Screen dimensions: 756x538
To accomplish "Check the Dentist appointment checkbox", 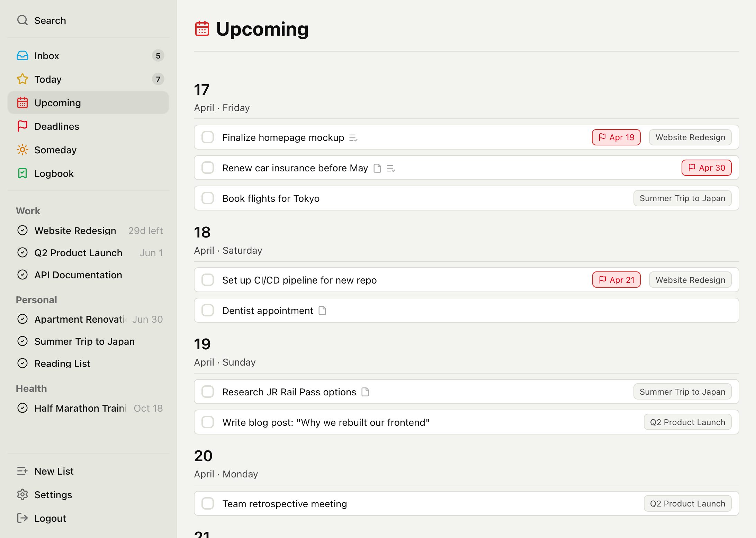I will pyautogui.click(x=208, y=311).
